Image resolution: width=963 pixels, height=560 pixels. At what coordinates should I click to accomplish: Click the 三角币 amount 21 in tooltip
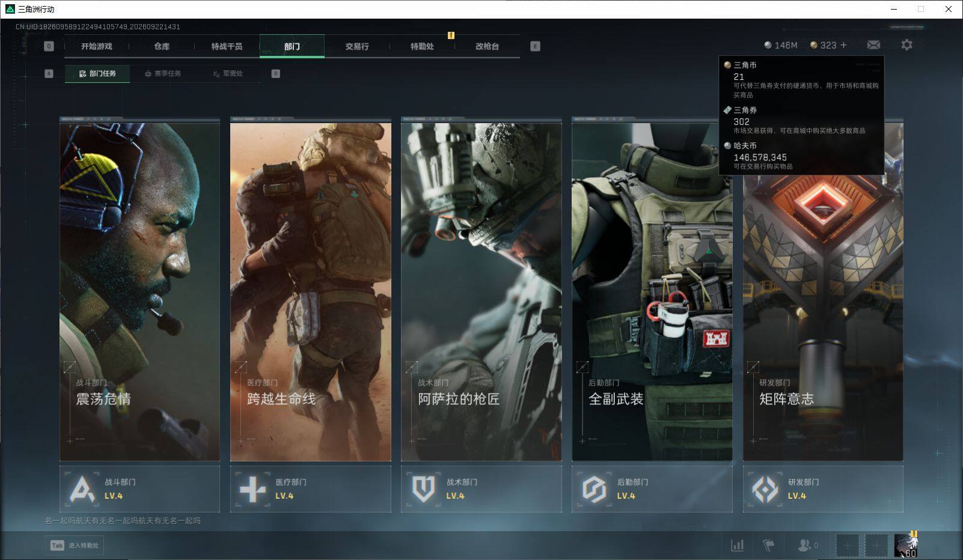coord(739,77)
